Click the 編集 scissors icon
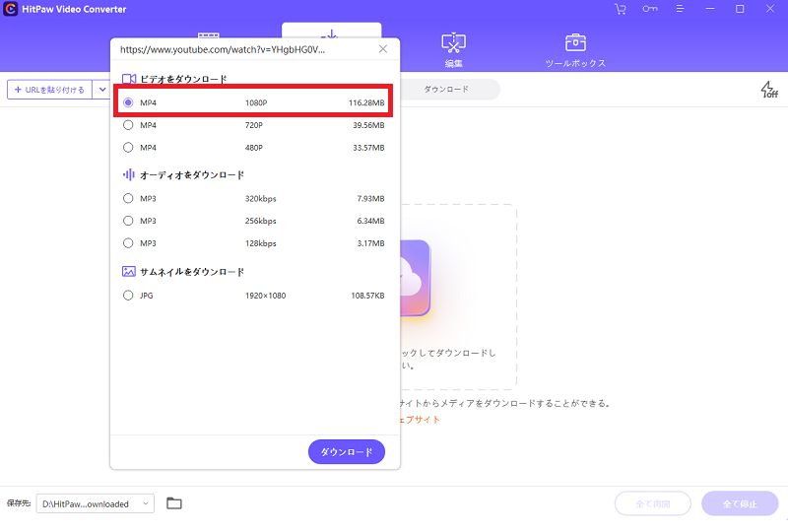 coord(453,43)
